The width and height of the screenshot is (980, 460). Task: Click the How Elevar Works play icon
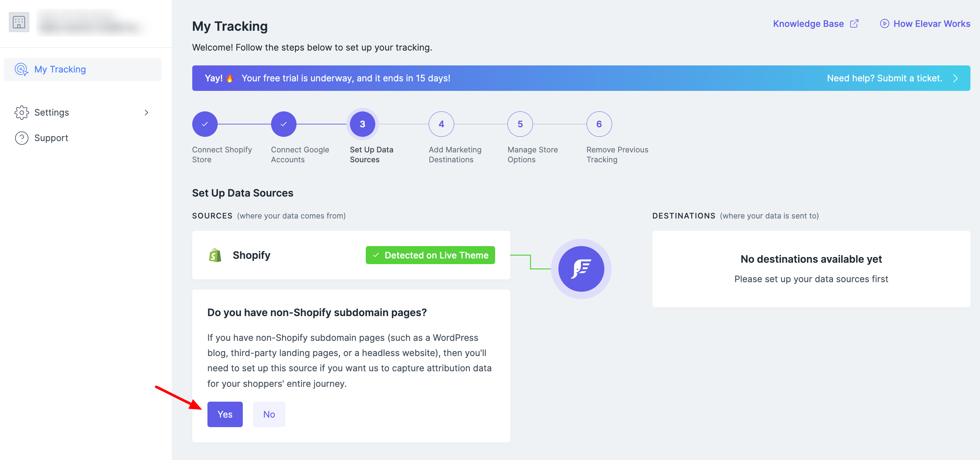click(x=884, y=24)
